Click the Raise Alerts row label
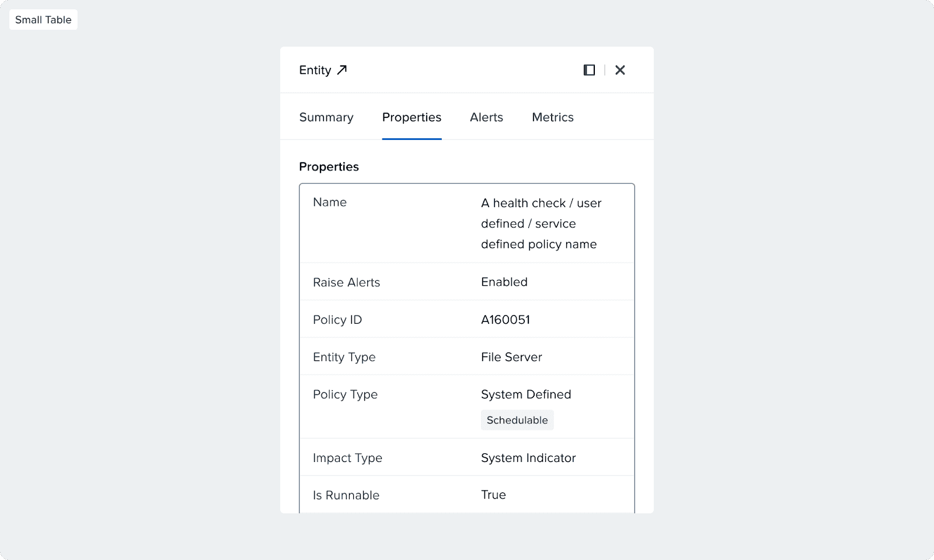This screenshot has width=934, height=560. point(346,282)
